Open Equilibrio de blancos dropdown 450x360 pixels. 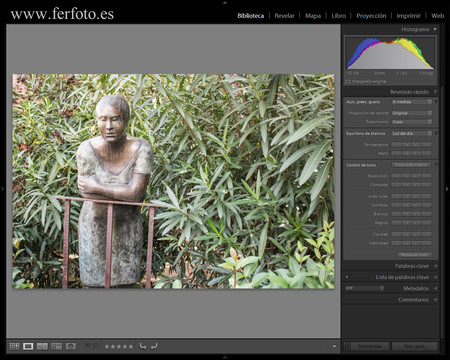[412, 133]
